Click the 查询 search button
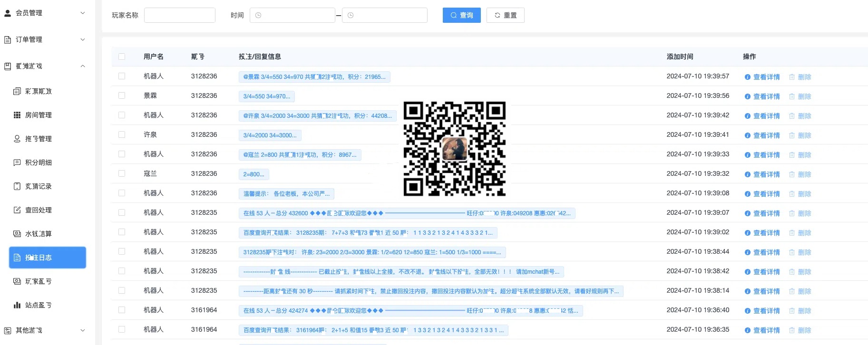The height and width of the screenshot is (345, 868). coord(462,15)
